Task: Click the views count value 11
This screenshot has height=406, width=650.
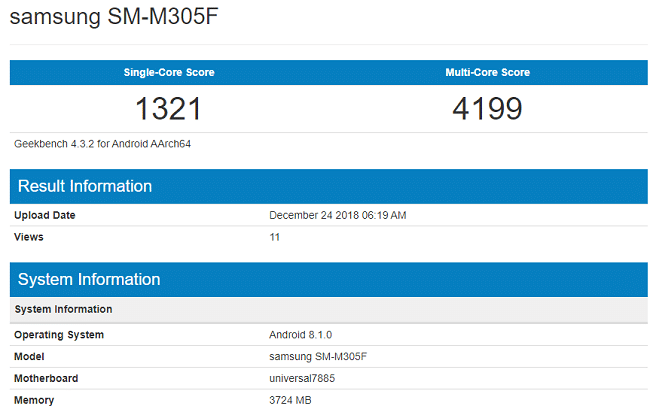Action: coord(274,237)
